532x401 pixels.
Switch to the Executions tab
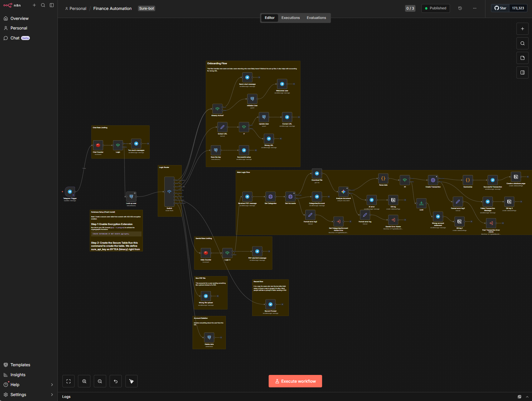[x=290, y=18]
